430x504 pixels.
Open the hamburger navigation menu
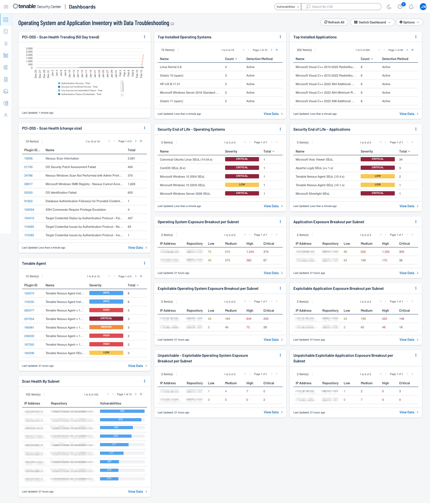click(6, 7)
